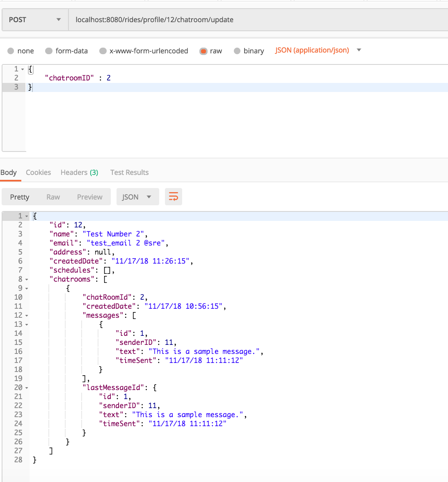Click message text value on line 23

click(187, 415)
